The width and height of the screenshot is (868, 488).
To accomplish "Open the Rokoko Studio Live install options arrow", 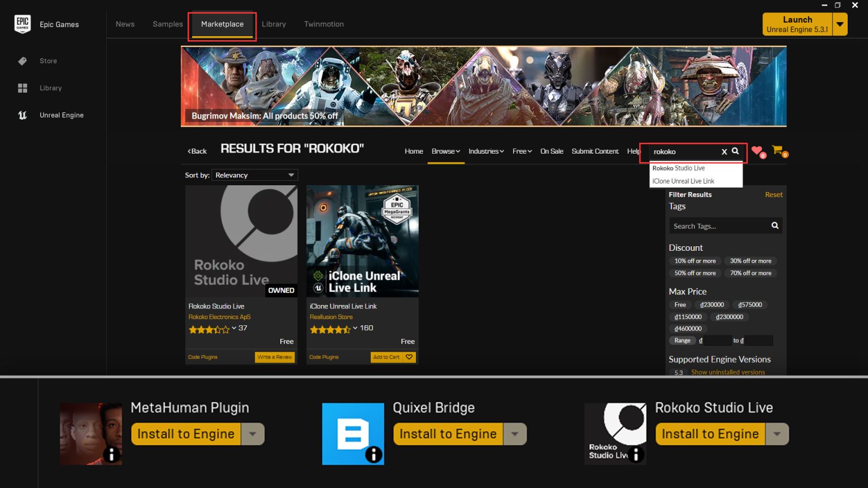I will [777, 434].
